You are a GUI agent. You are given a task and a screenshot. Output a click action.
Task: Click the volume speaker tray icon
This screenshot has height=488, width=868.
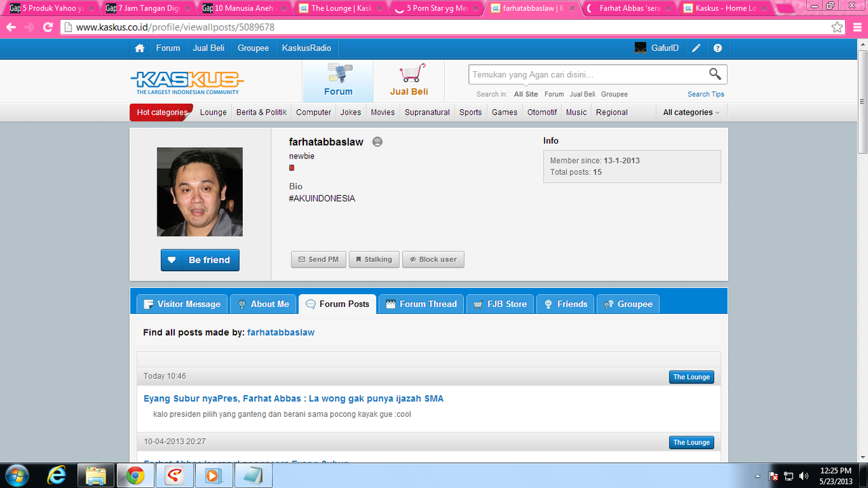coord(804,476)
